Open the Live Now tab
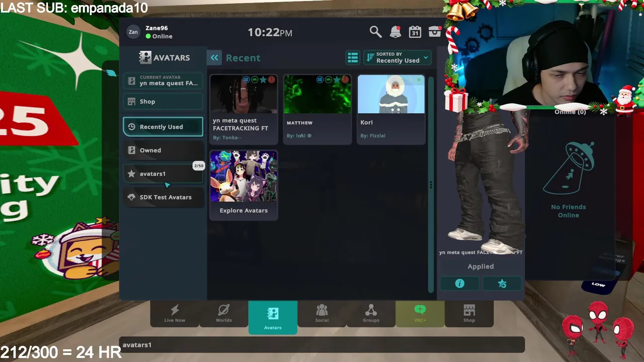Screen dimensions: 644x362 (x=175, y=314)
